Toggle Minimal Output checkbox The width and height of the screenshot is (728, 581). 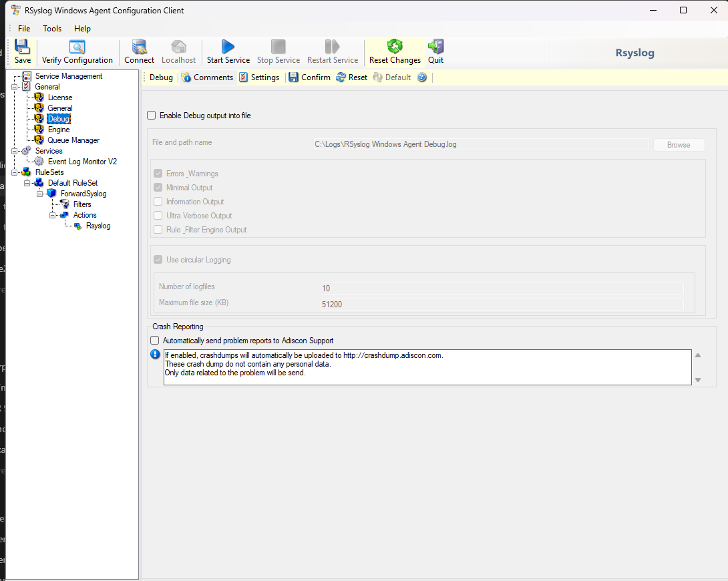pos(158,188)
